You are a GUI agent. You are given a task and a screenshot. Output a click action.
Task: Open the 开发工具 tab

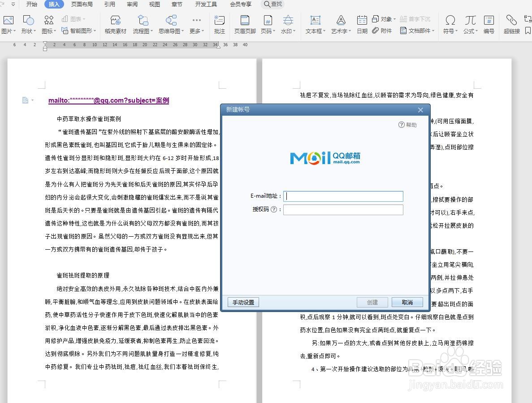pyautogui.click(x=206, y=4)
